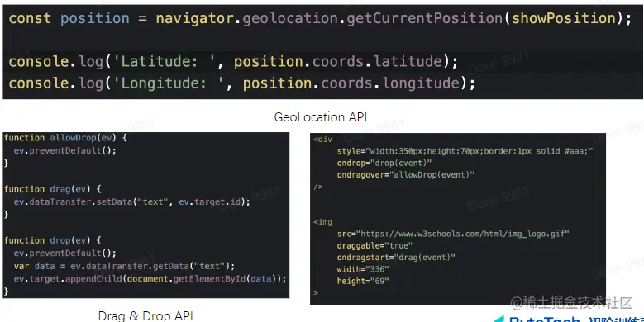Click the Drag & Drop API caption
Screen dimensions: 644x322
pyautogui.click(x=145, y=315)
